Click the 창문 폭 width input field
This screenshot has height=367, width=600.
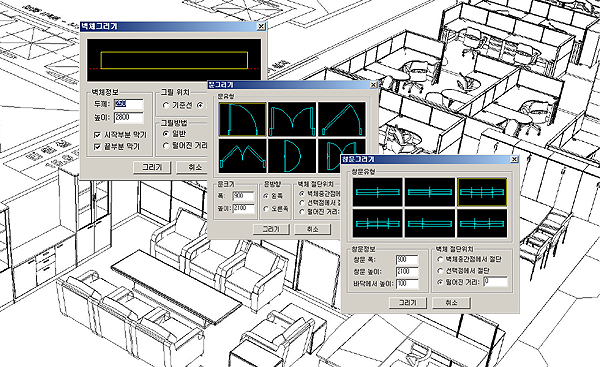[407, 260]
